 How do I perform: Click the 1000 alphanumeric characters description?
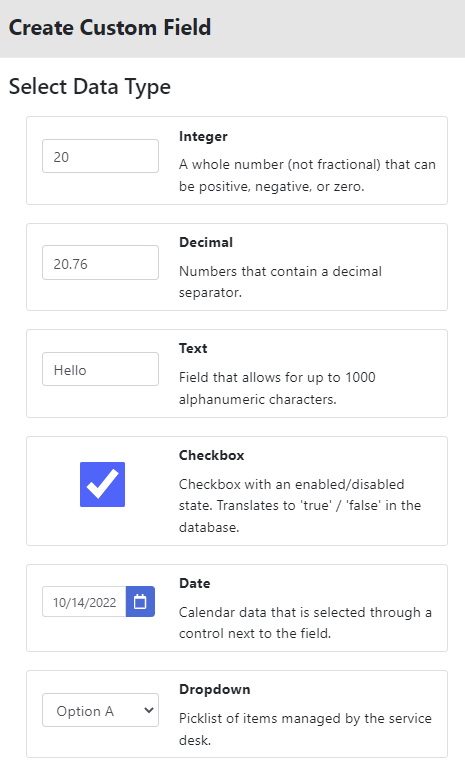click(x=277, y=388)
